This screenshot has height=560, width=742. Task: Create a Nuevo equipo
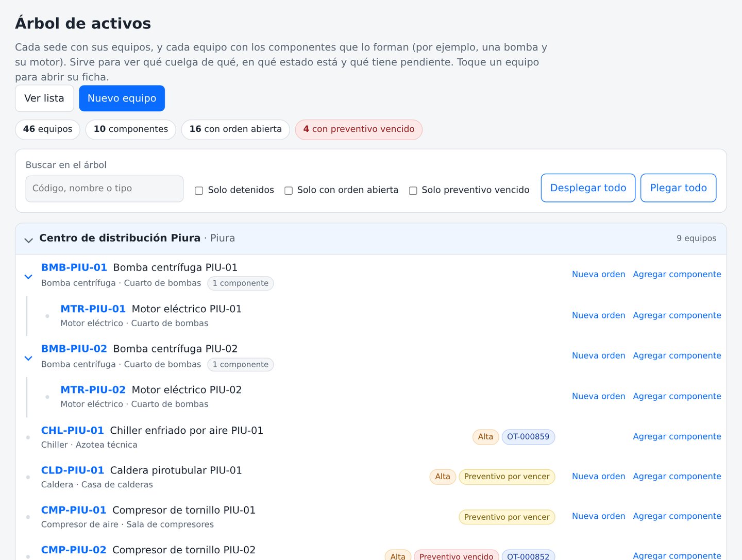(x=122, y=98)
